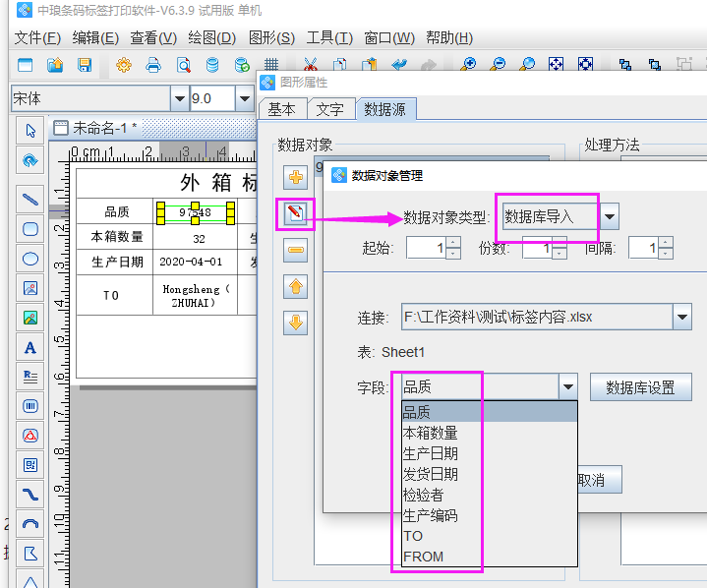Open the font name dropdown 宋体

[x=179, y=98]
